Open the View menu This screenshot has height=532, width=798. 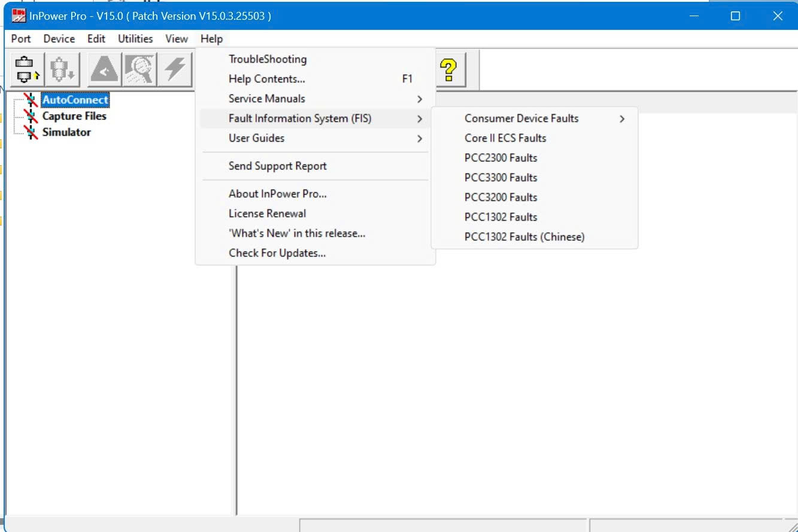(177, 39)
